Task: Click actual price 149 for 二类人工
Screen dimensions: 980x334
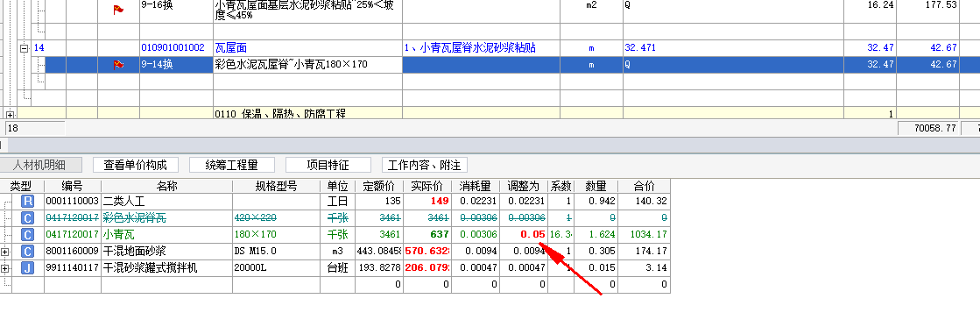Action: click(x=427, y=202)
